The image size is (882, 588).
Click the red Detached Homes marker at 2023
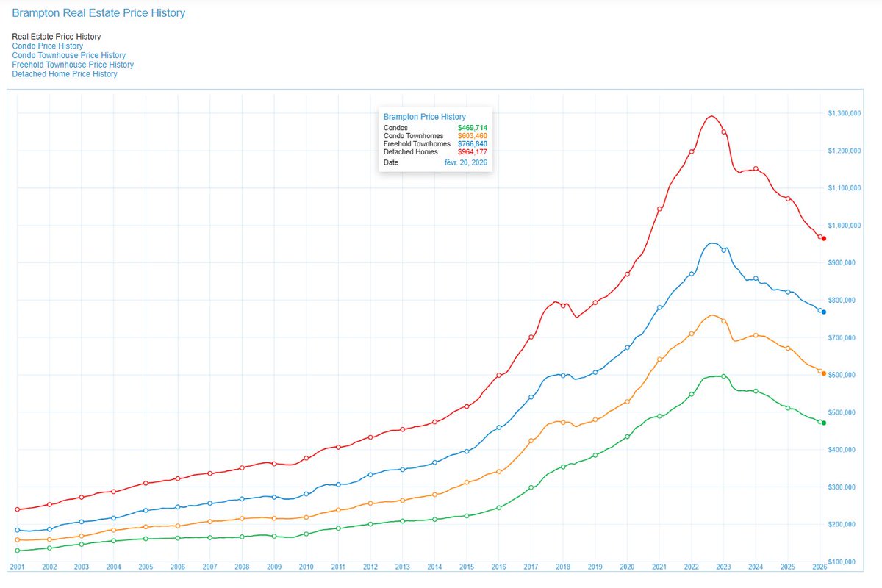point(724,132)
